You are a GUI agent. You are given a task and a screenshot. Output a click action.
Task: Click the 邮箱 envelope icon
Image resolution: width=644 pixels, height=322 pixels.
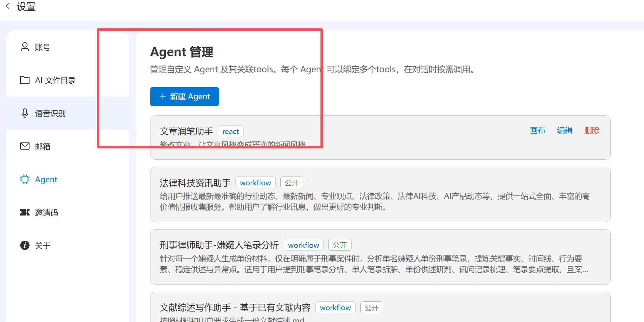25,146
